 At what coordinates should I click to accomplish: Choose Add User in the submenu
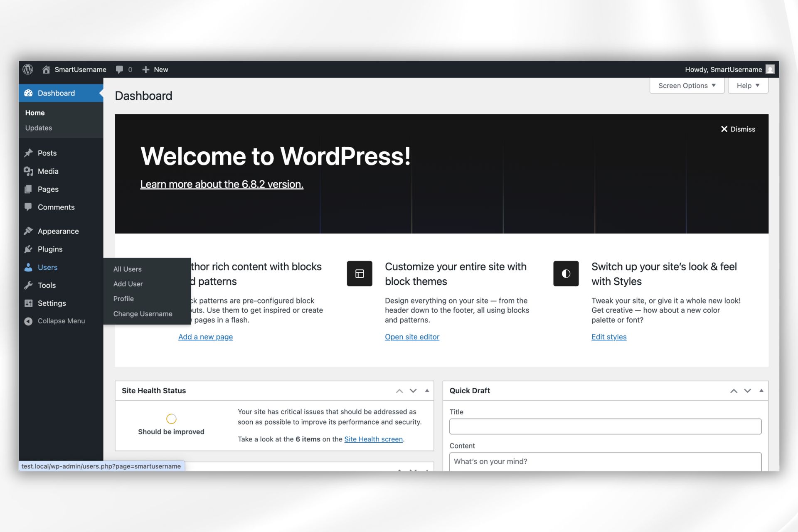tap(128, 284)
